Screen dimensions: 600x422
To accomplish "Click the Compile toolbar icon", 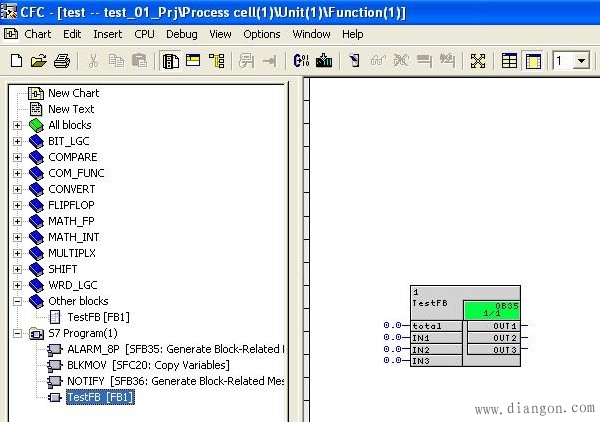I will point(301,61).
